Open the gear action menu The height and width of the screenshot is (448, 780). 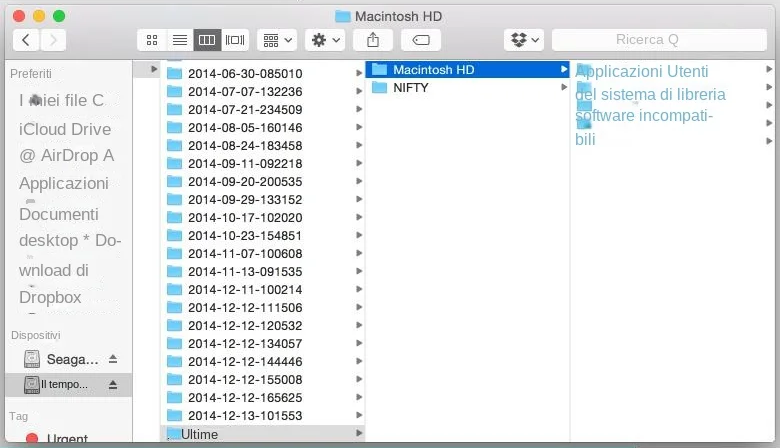[x=326, y=40]
